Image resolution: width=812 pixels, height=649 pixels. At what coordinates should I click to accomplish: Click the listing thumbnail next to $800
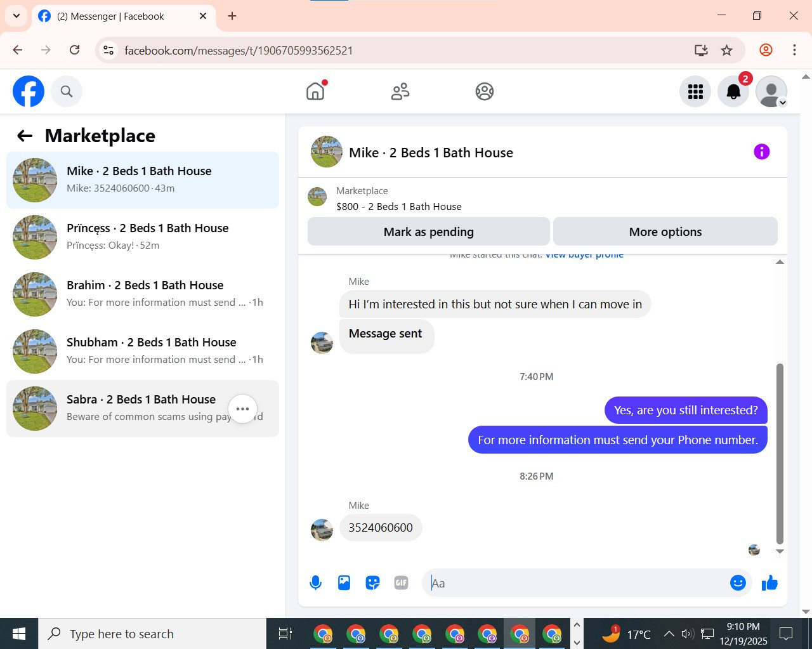317,197
